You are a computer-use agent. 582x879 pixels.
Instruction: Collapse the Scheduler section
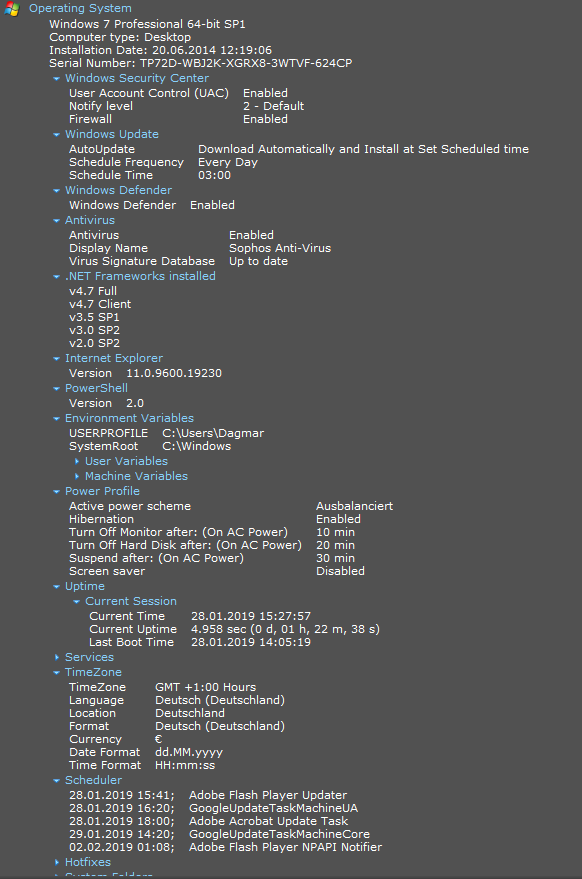[56, 780]
